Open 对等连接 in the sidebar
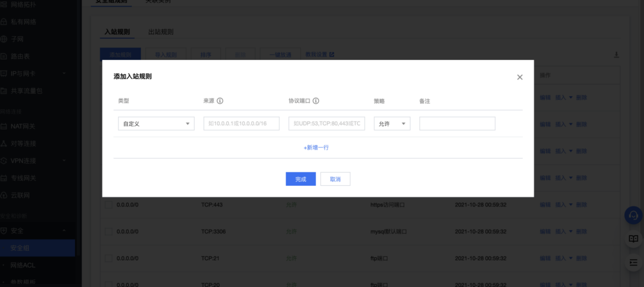This screenshot has height=287, width=644. [x=23, y=144]
